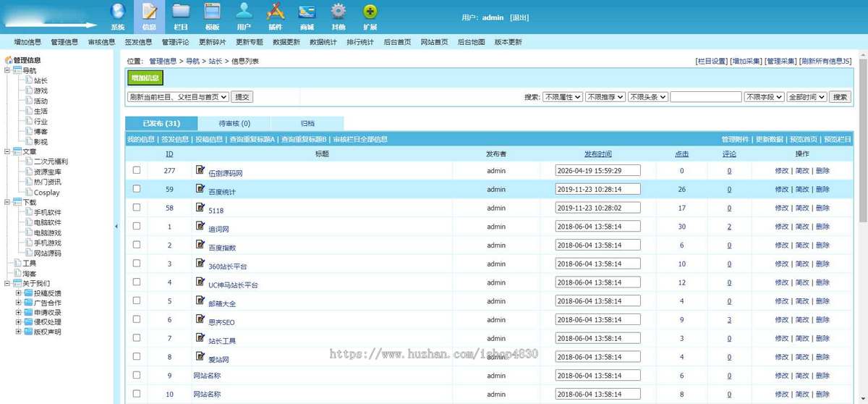This screenshot has height=404, width=868.
Task: Click the green 增加信息 button
Action: [x=145, y=78]
